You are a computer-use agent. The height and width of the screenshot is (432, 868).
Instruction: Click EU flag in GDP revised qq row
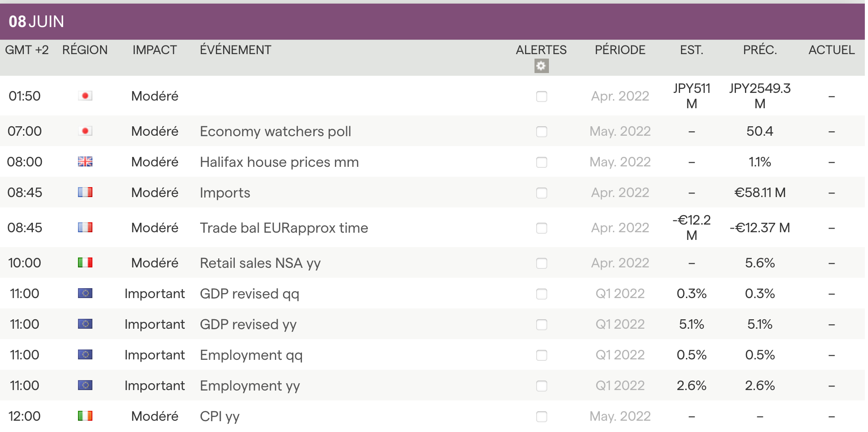[x=85, y=293]
